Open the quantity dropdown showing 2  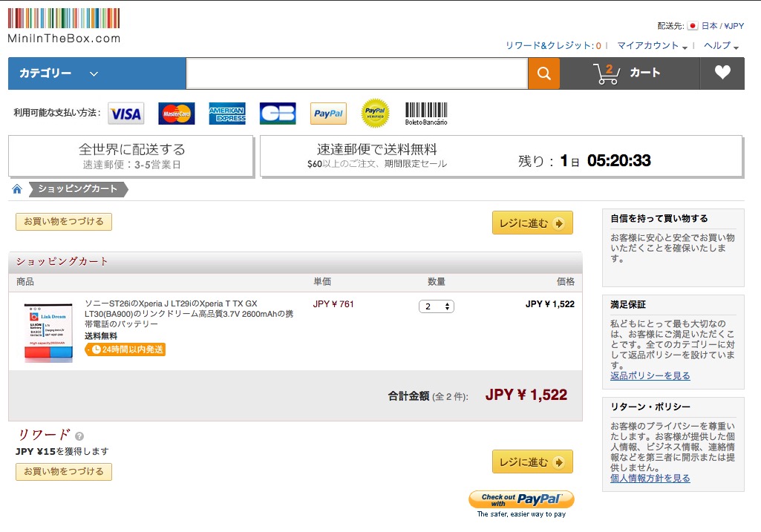pyautogui.click(x=436, y=306)
